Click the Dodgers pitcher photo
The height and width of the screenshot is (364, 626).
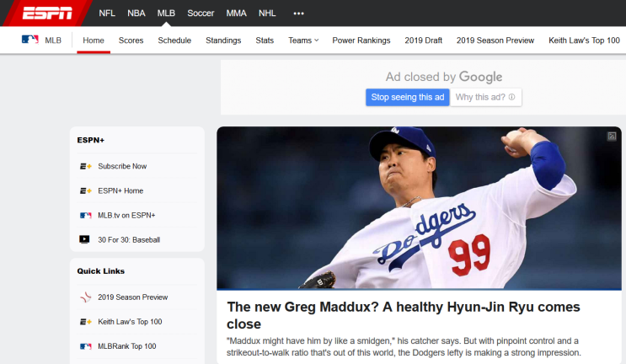420,208
